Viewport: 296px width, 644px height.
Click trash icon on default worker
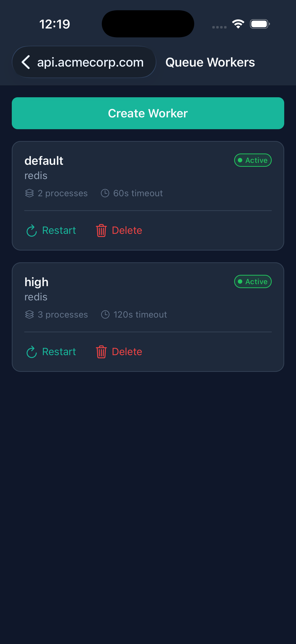101,230
